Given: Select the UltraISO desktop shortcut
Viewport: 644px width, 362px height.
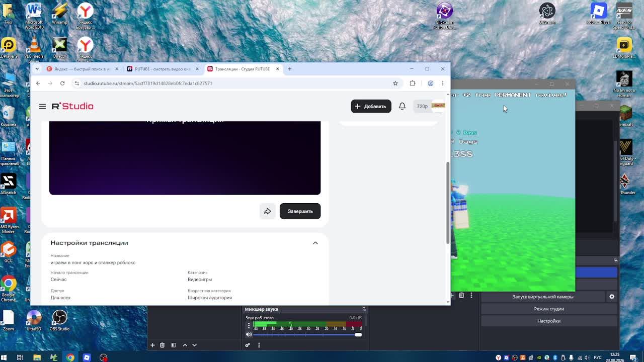Looking at the screenshot, I should pyautogui.click(x=34, y=320).
